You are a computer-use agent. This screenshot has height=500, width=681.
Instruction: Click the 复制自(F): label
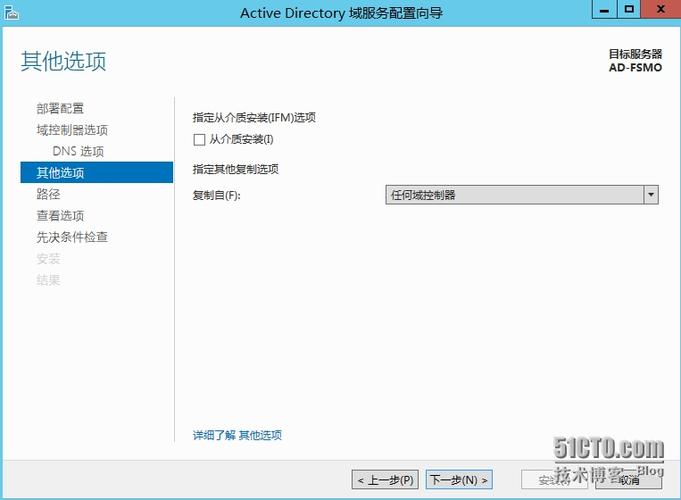pos(216,195)
